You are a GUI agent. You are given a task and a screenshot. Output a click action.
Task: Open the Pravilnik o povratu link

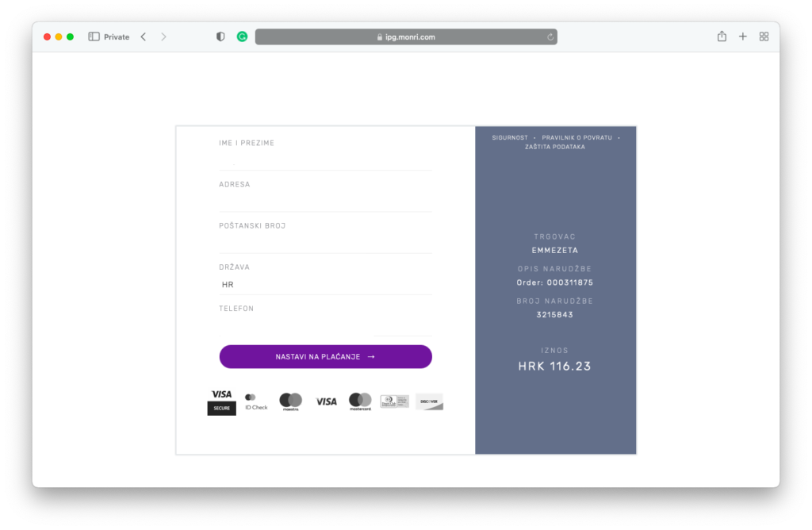point(576,137)
